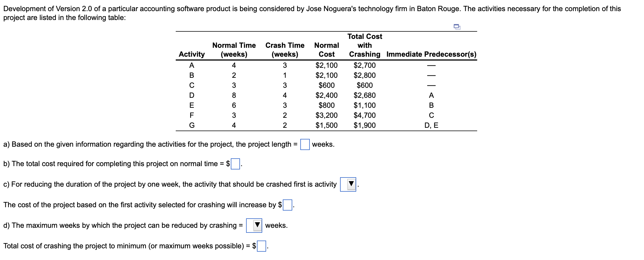Open the dropdown after 'reduced by crashing ='
The height and width of the screenshot is (260, 644).
coord(254,226)
